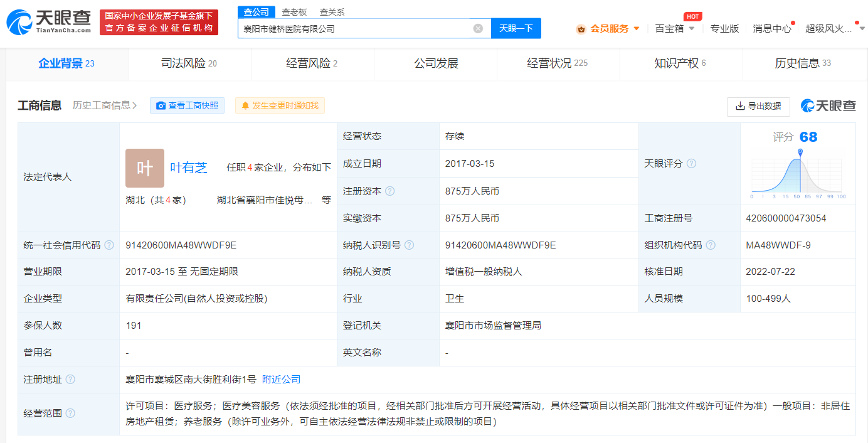The image size is (868, 443).
Task: Switch to the 经营风险 tab
Action: click(x=312, y=63)
